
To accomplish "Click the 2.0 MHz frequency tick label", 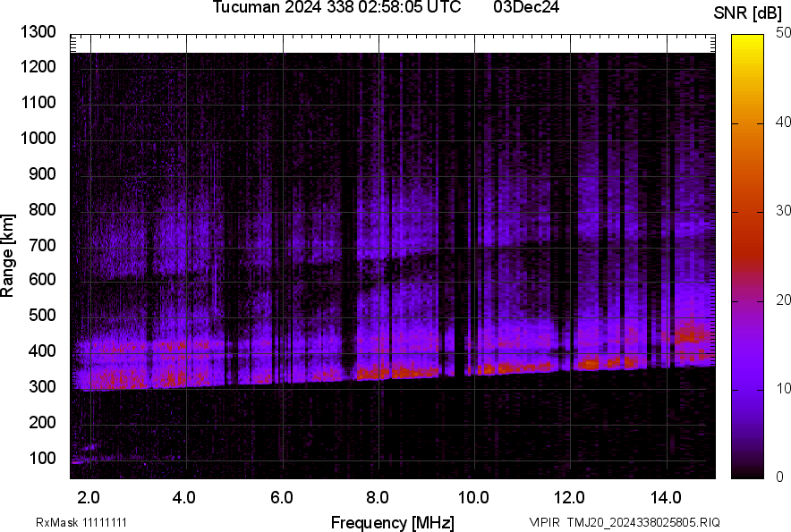I will 89,496.
